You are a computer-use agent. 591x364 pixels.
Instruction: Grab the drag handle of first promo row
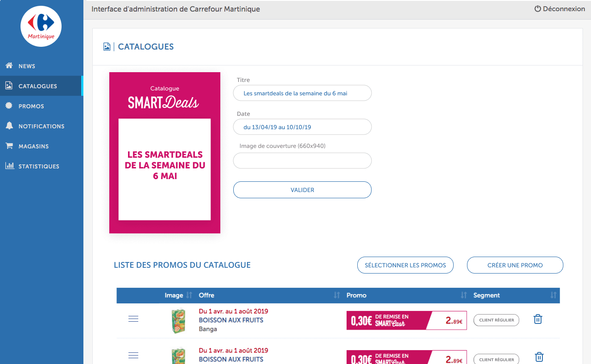point(133,319)
